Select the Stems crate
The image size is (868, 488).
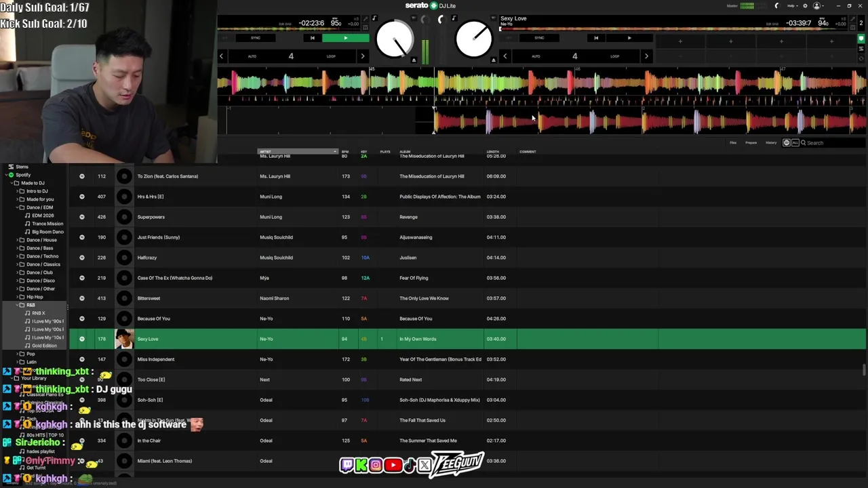(22, 167)
